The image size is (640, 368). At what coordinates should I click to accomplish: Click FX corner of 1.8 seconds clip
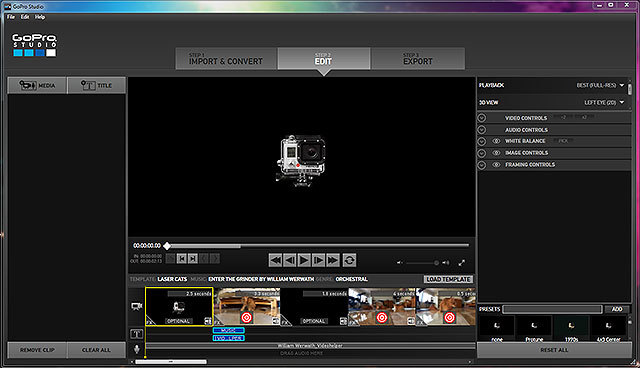(x=286, y=321)
